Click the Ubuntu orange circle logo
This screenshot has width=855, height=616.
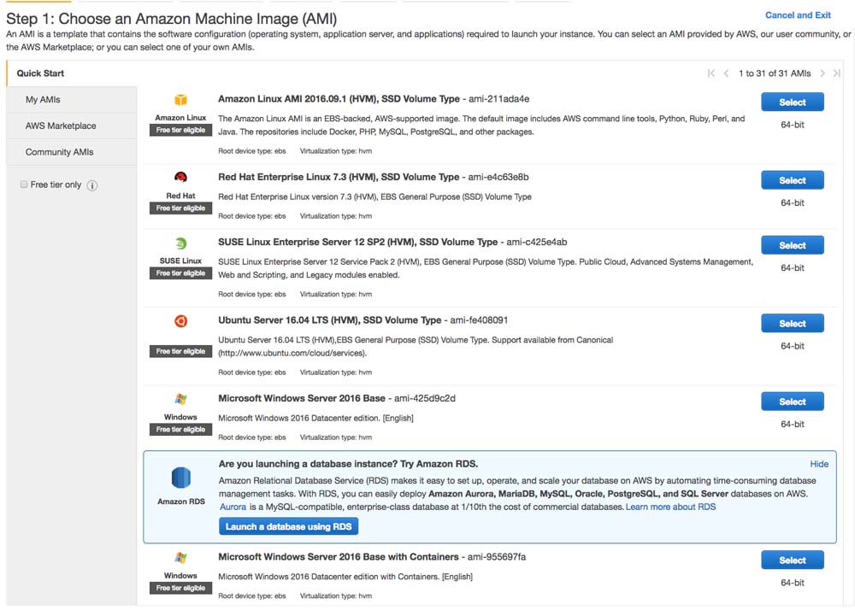pos(181,321)
